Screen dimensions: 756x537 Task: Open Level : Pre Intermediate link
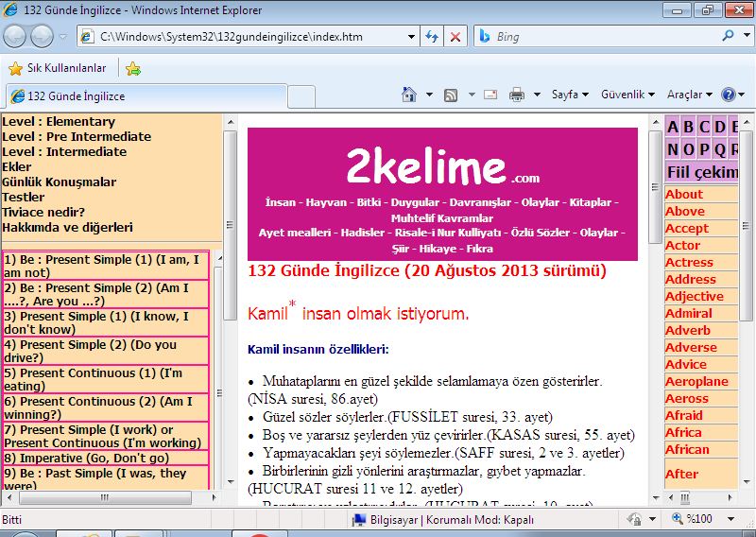(x=77, y=136)
